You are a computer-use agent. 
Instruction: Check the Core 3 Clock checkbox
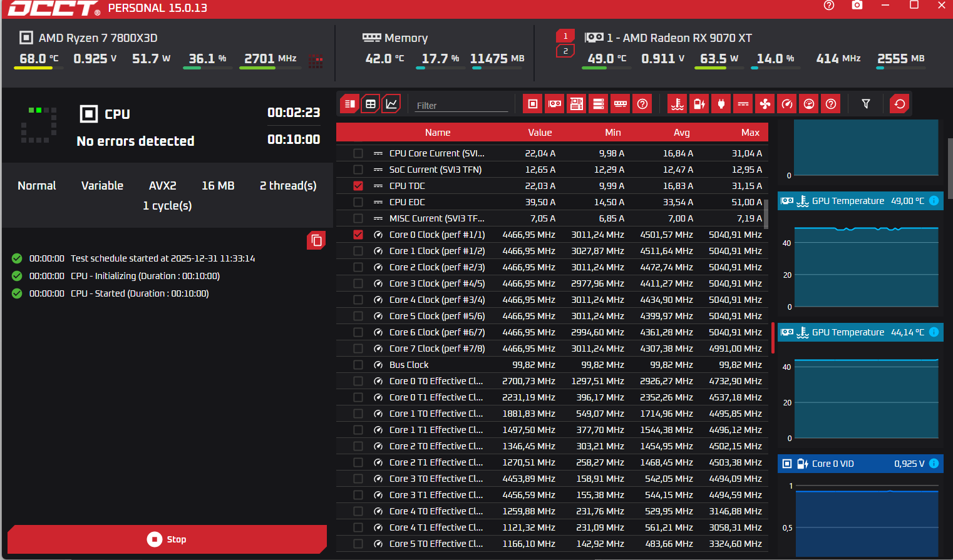click(x=358, y=283)
